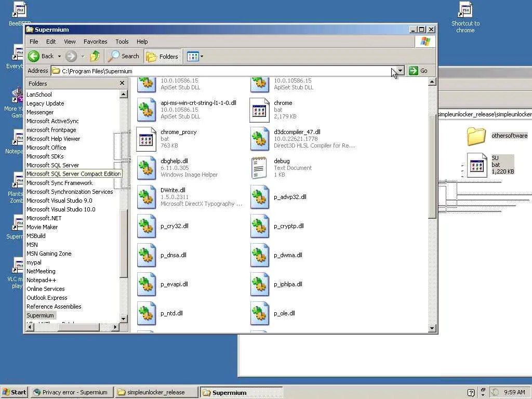Screen dimensions: 532x399
Task: Select the chrome bat file icon
Action: point(260,110)
